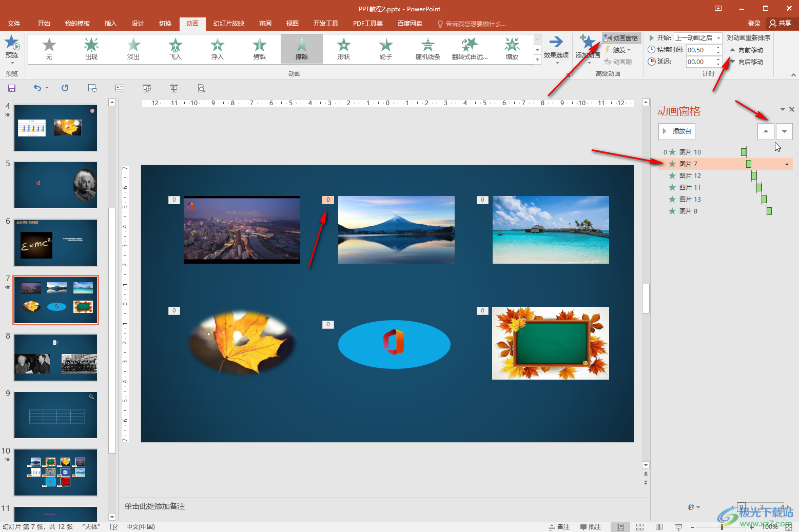Click the print preview magnifier icon

coord(202,88)
